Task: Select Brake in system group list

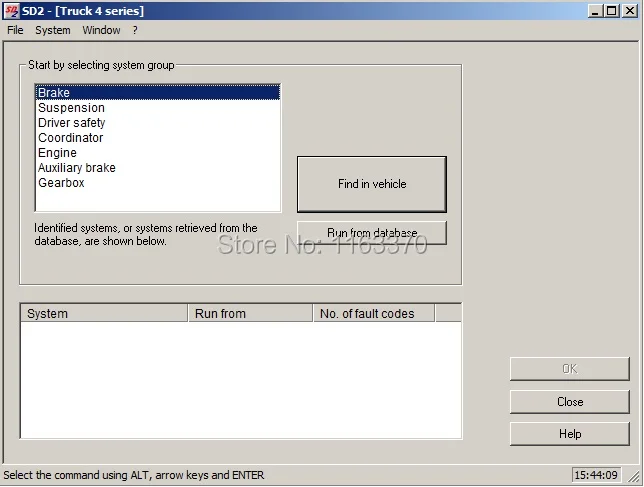Action: [x=158, y=93]
